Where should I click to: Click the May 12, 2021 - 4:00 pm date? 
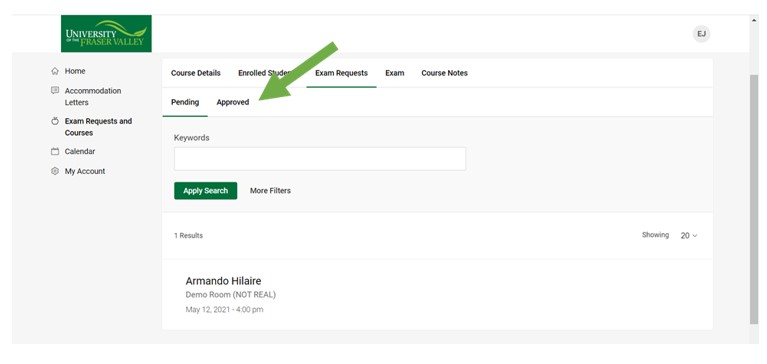point(225,310)
